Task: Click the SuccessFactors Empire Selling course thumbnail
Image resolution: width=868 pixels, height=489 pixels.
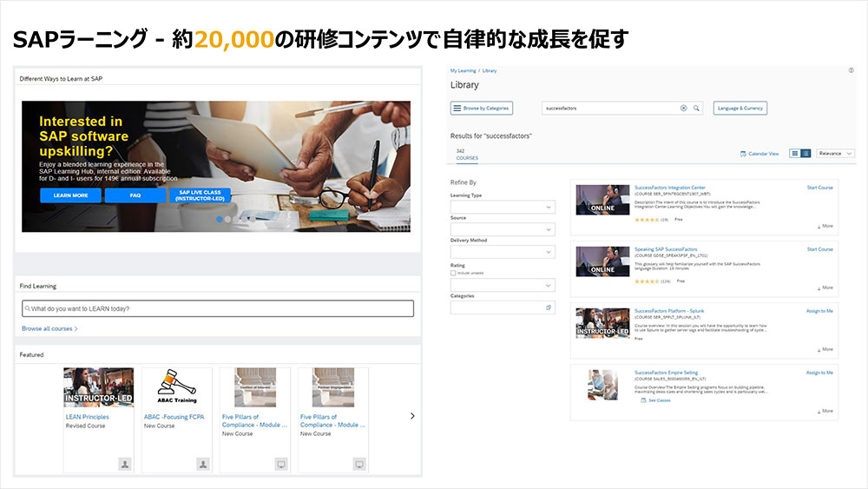Action: pos(602,384)
